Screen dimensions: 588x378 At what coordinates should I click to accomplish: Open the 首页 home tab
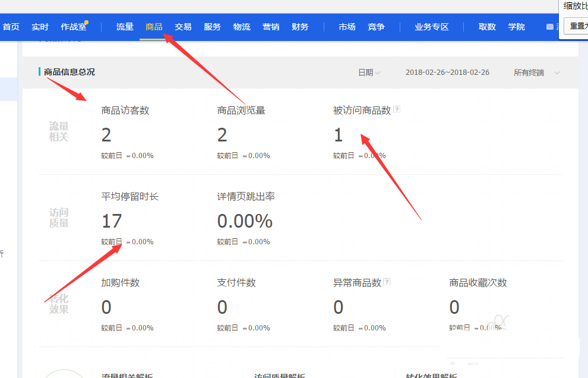(x=11, y=27)
